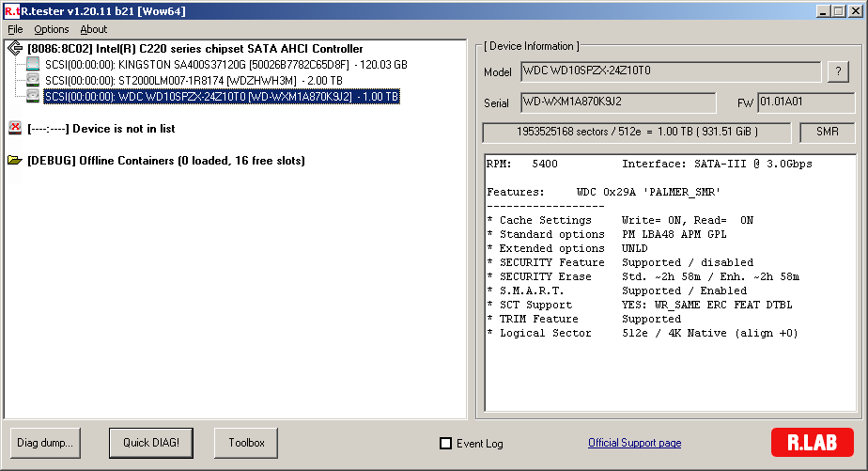Select the KINGSTON SA400S37120G tree entry
The image size is (868, 471).
225,65
